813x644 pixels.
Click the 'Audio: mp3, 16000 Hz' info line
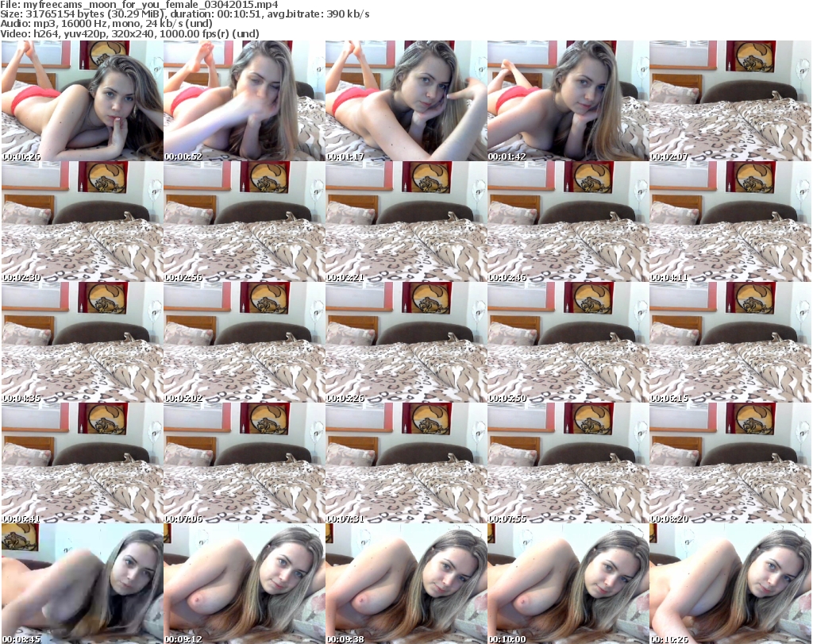(106, 24)
